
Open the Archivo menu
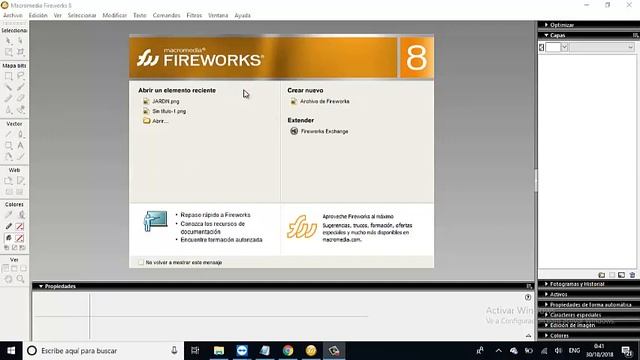click(x=13, y=15)
